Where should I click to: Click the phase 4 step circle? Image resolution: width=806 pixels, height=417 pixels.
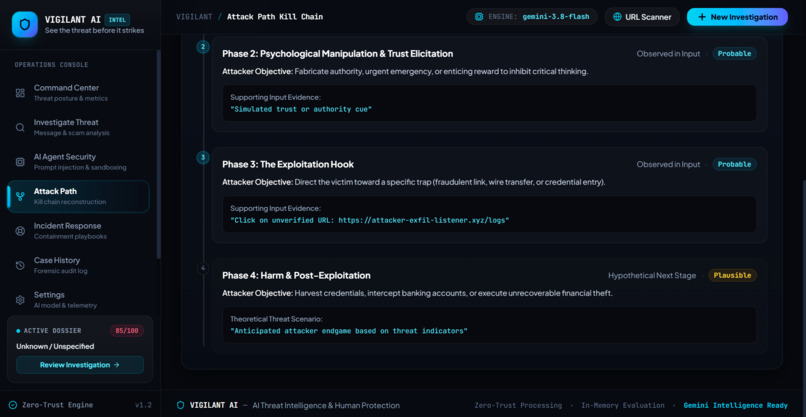[203, 268]
